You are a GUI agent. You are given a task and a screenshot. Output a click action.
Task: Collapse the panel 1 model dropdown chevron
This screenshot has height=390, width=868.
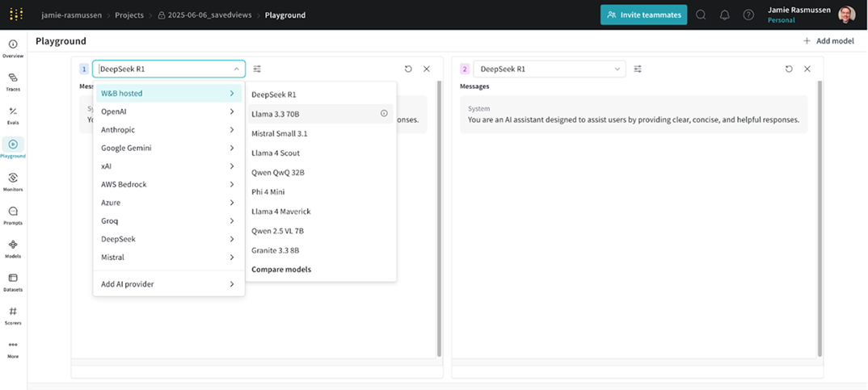coord(236,69)
